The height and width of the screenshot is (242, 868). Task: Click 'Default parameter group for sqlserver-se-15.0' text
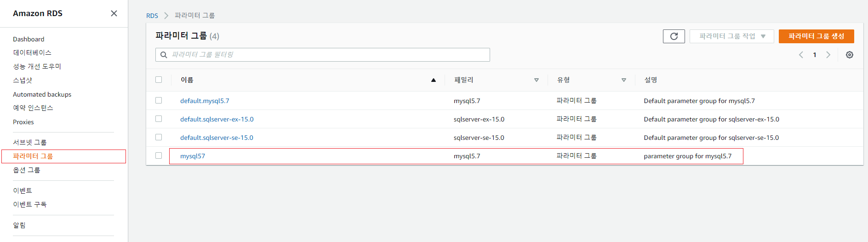711,138
